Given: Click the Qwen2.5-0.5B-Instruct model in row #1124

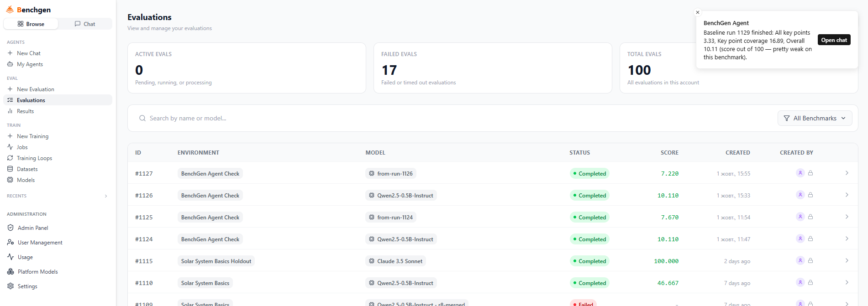Looking at the screenshot, I should pyautogui.click(x=401, y=239).
